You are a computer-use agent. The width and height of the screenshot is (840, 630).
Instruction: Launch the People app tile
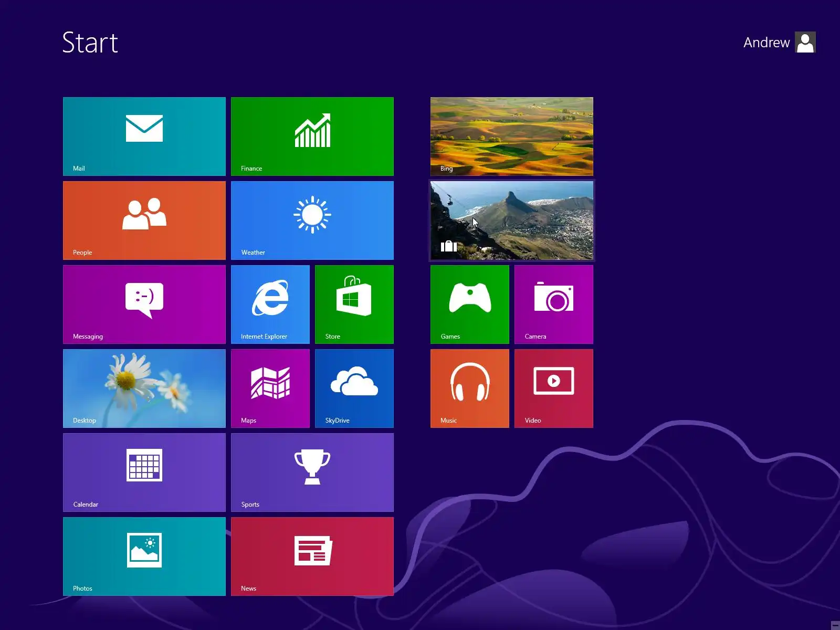pyautogui.click(x=144, y=220)
